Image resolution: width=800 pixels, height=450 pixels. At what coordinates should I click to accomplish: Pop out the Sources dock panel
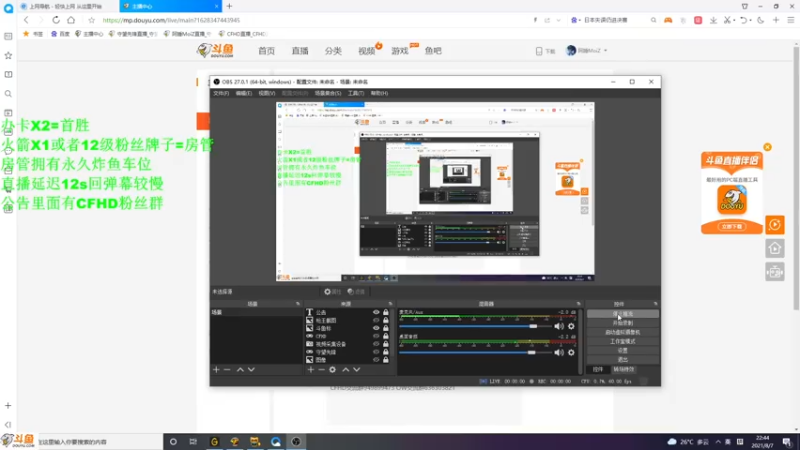390,304
